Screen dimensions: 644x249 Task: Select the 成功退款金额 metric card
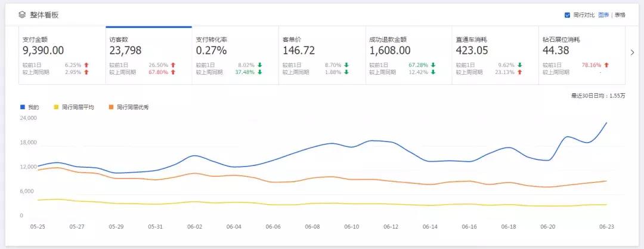pyautogui.click(x=408, y=56)
